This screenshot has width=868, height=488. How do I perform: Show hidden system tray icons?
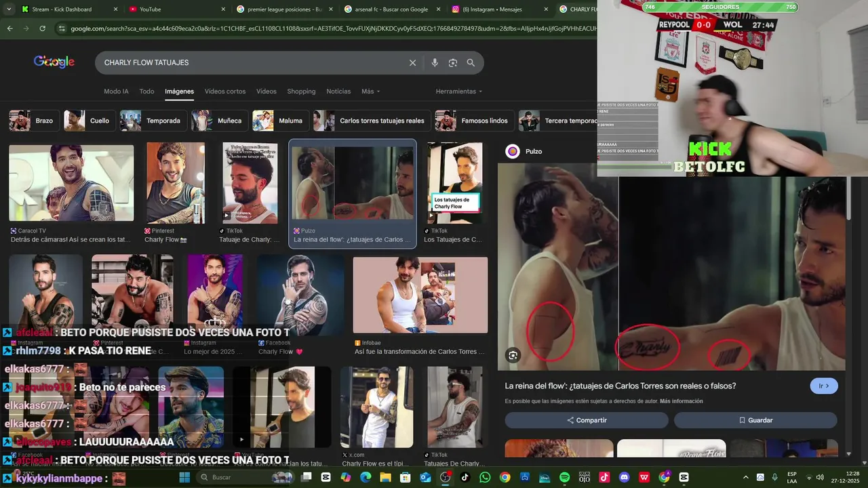(746, 477)
